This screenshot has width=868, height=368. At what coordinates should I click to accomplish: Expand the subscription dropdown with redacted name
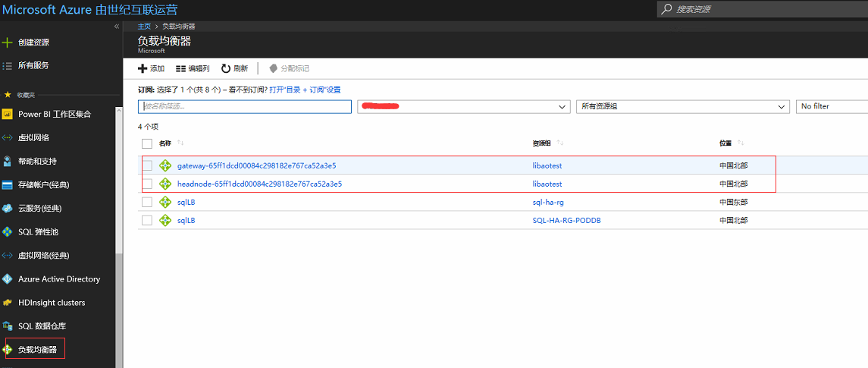pyautogui.click(x=463, y=107)
